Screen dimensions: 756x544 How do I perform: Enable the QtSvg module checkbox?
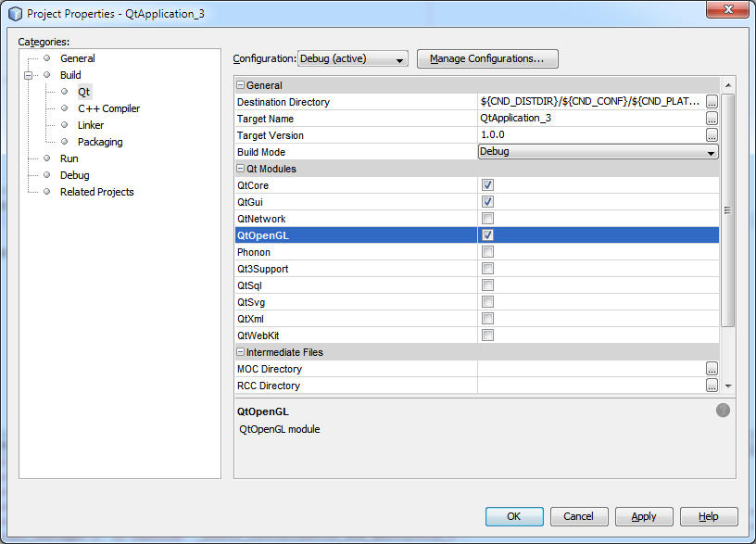click(x=487, y=302)
